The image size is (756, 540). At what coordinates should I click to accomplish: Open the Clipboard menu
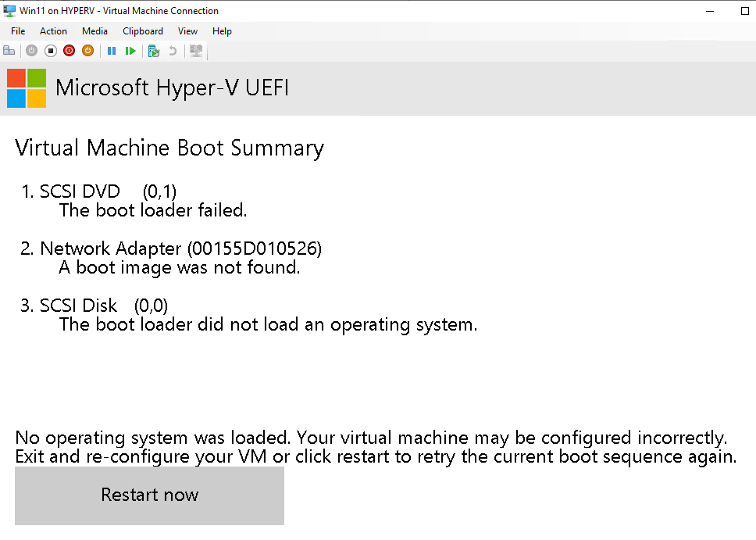tap(143, 31)
